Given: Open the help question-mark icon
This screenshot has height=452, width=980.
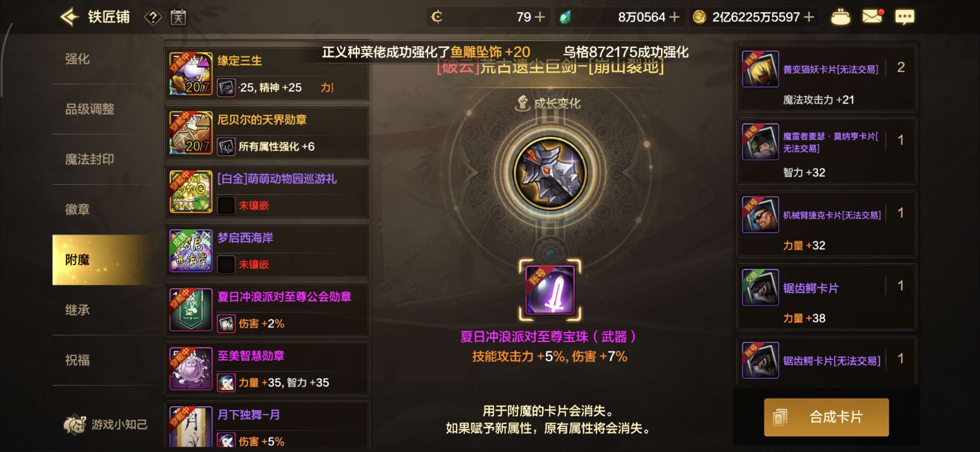Looking at the screenshot, I should click(153, 17).
